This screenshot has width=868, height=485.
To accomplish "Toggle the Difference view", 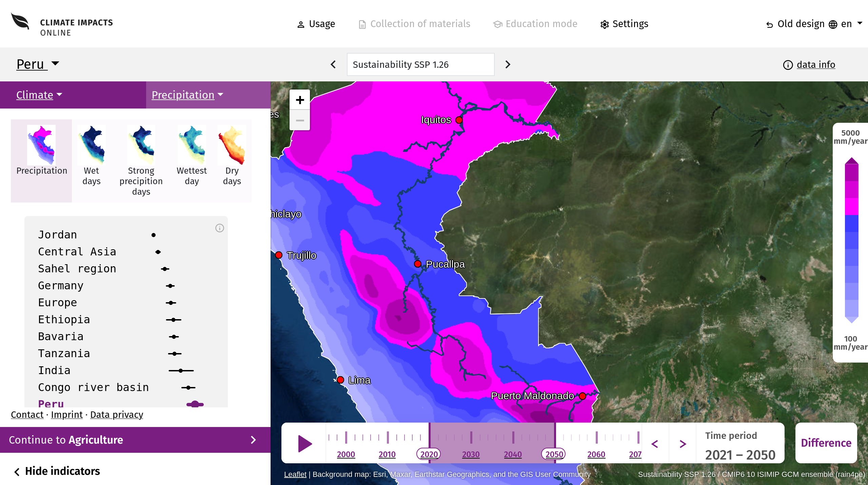I will click(826, 443).
